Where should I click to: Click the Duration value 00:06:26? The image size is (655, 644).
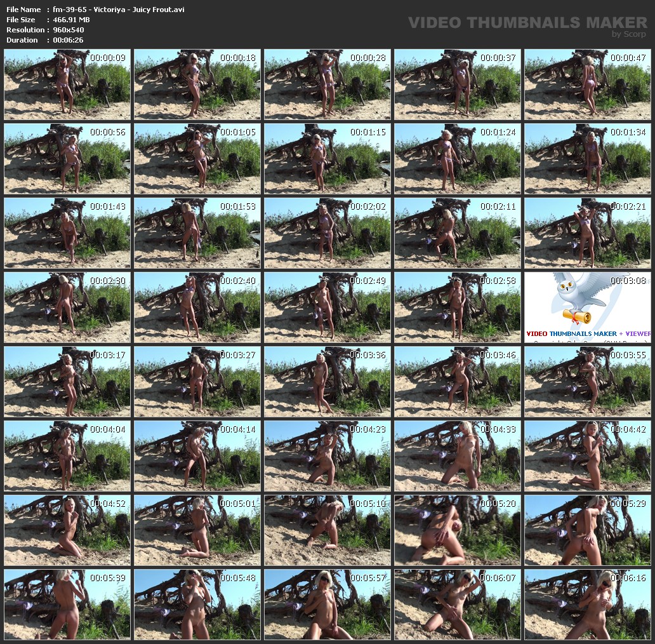68,40
